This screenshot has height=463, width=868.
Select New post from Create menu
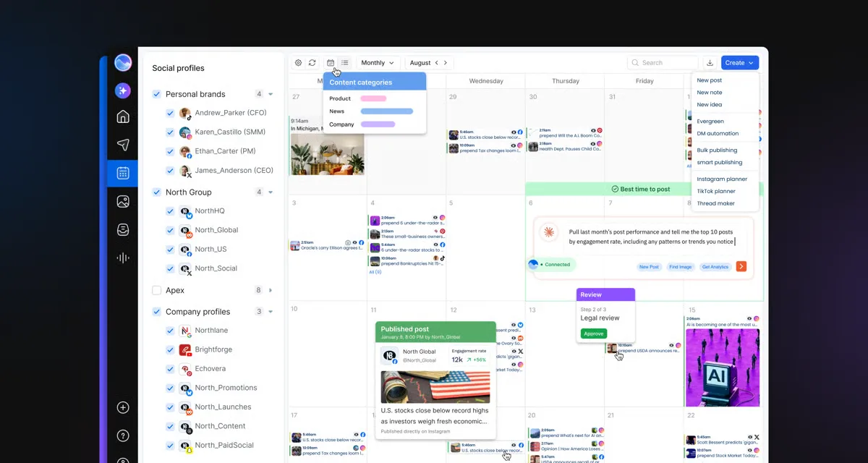(710, 80)
